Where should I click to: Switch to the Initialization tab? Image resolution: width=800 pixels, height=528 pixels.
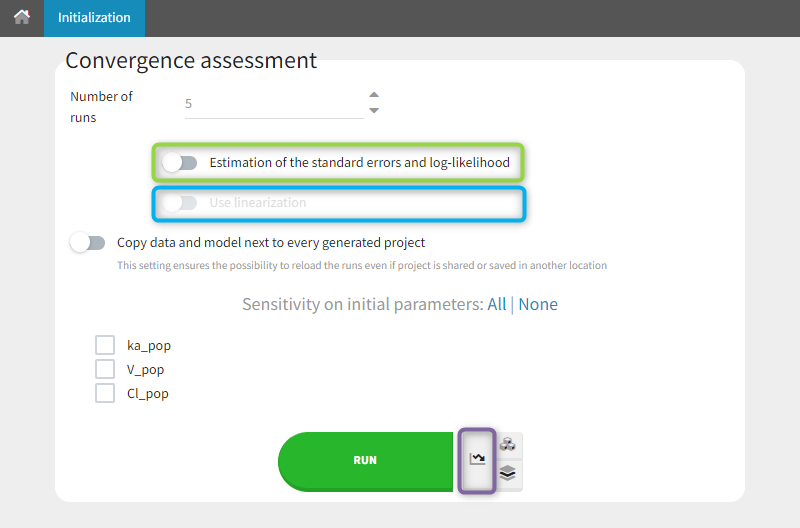(x=94, y=18)
